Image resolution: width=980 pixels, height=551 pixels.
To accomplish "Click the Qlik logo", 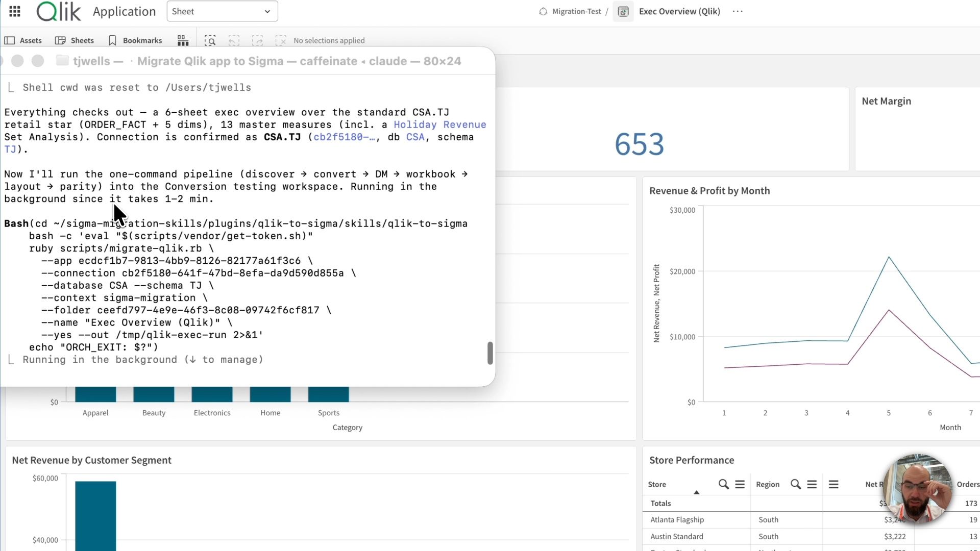I will (59, 11).
